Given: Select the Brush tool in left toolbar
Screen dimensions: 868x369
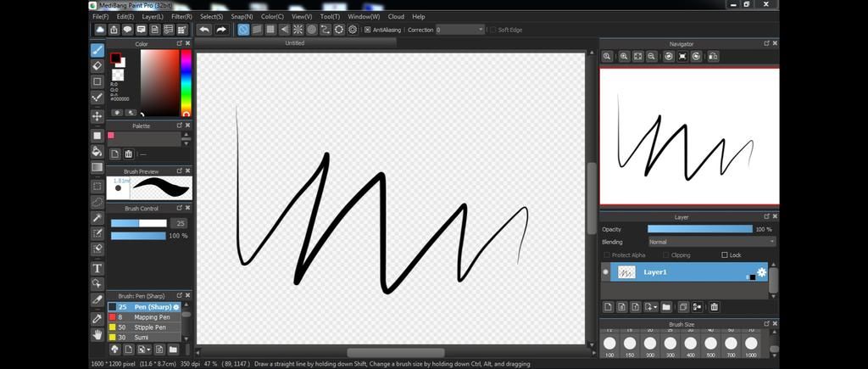Looking at the screenshot, I should coord(97,50).
